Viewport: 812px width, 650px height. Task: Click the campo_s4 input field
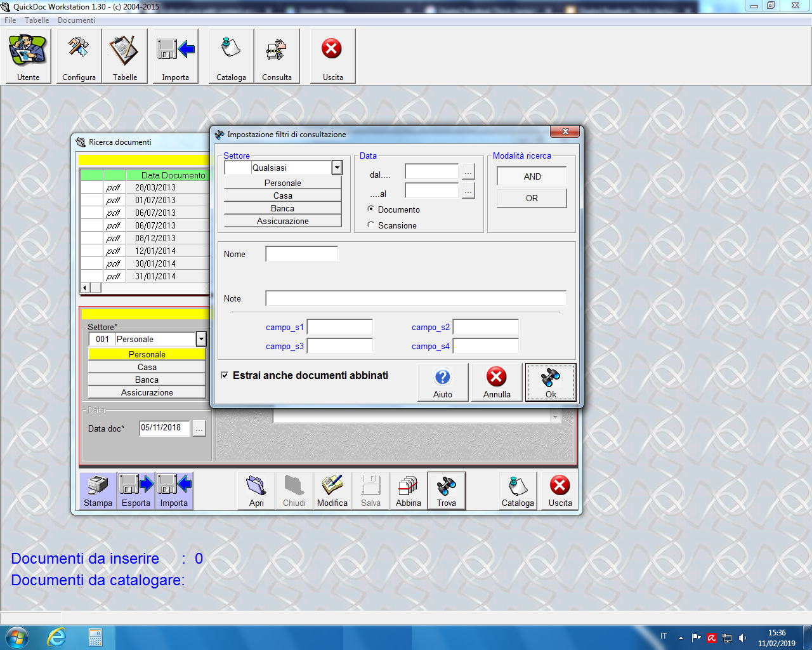coord(485,346)
